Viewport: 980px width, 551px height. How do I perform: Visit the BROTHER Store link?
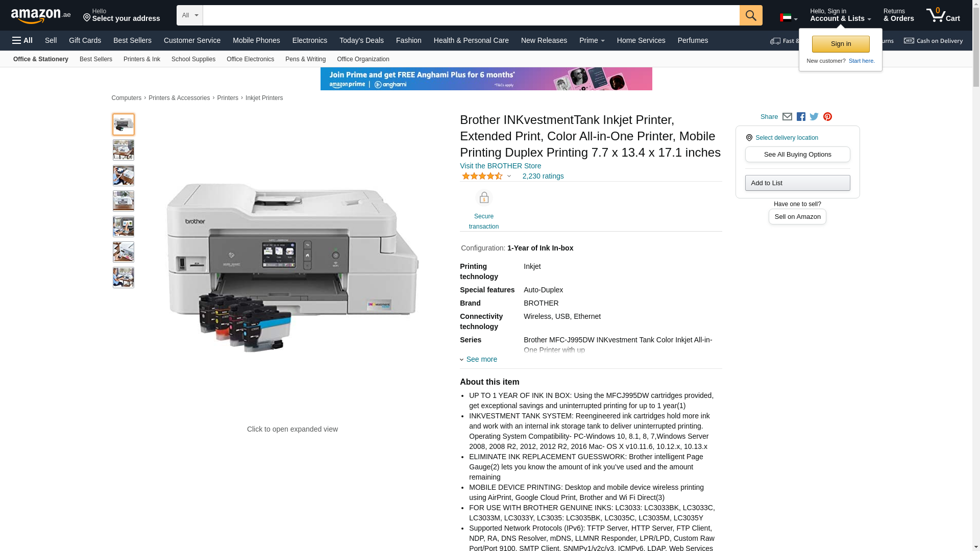click(500, 166)
